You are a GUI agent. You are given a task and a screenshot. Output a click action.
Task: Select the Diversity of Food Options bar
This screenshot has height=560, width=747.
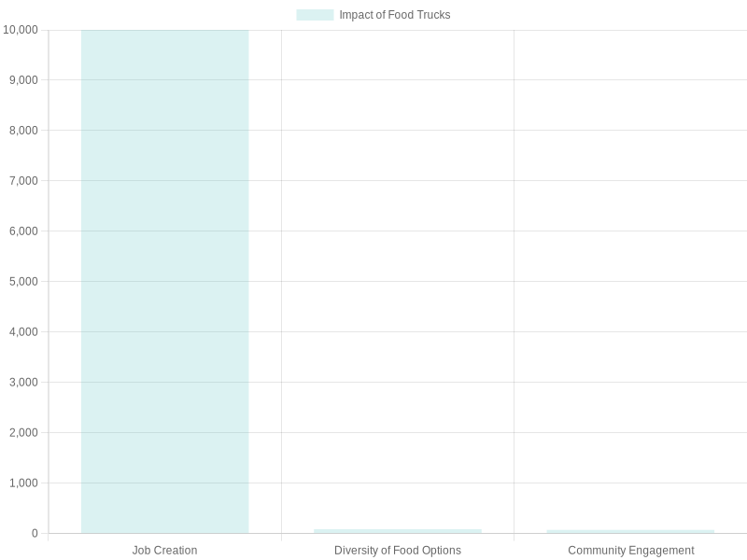click(398, 531)
